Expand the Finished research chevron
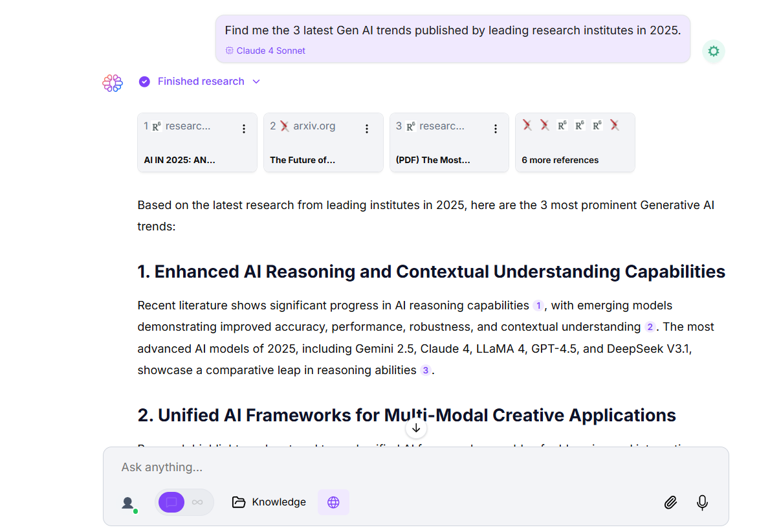 [256, 82]
